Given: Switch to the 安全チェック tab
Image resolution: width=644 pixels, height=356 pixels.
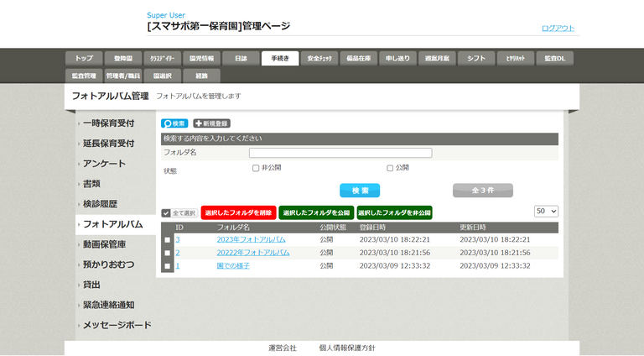Looking at the screenshot, I should pyautogui.click(x=319, y=59).
